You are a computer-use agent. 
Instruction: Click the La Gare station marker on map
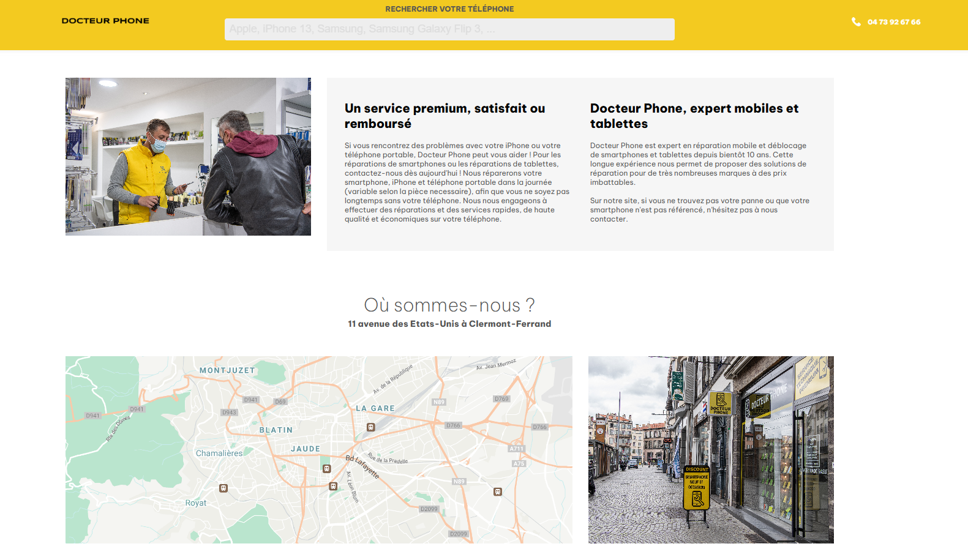pos(370,427)
